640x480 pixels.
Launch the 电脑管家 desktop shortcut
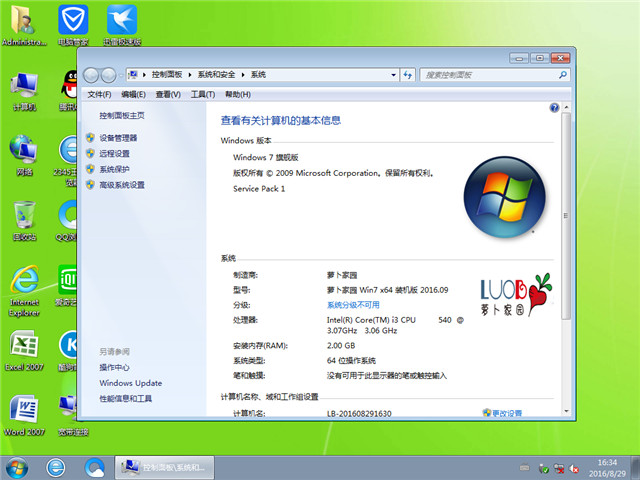(x=73, y=24)
